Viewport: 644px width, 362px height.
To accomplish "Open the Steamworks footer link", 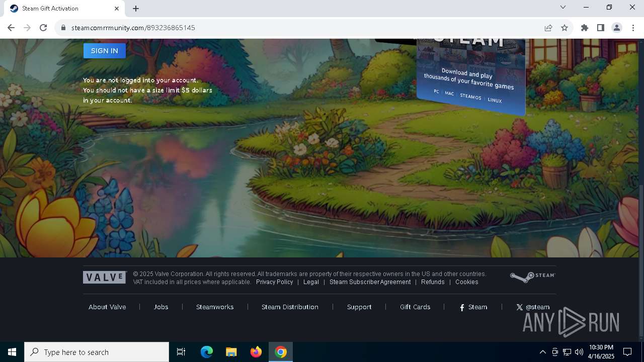I will click(x=215, y=307).
